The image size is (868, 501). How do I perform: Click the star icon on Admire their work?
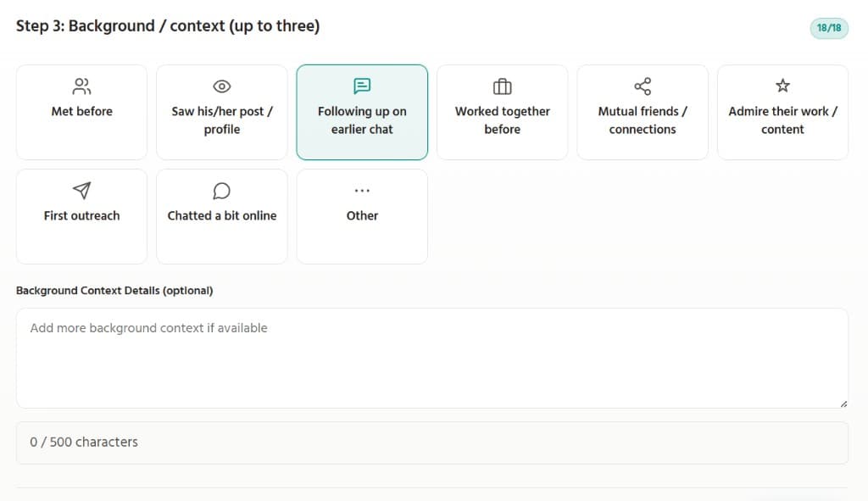coord(782,86)
